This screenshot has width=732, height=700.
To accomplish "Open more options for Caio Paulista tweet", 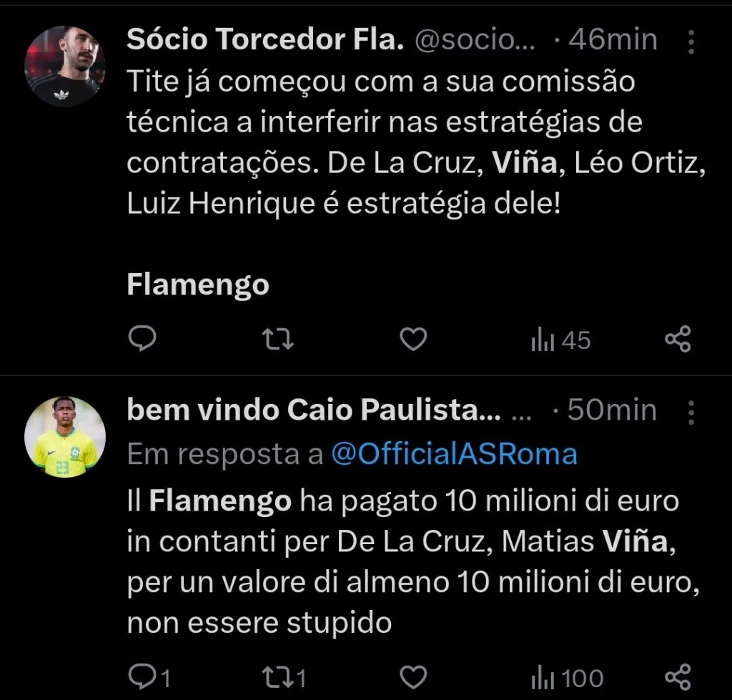I will click(691, 412).
